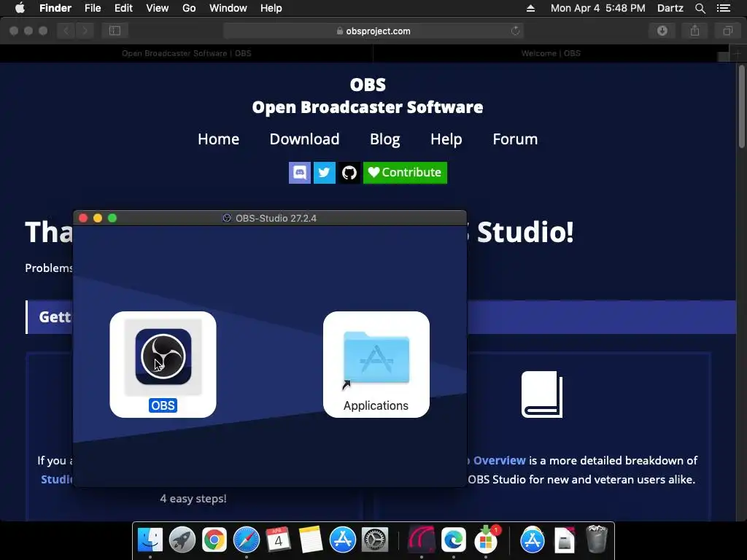Viewport: 747px width, 560px height.
Task: Click Safari's Share icon
Action: pos(695,31)
